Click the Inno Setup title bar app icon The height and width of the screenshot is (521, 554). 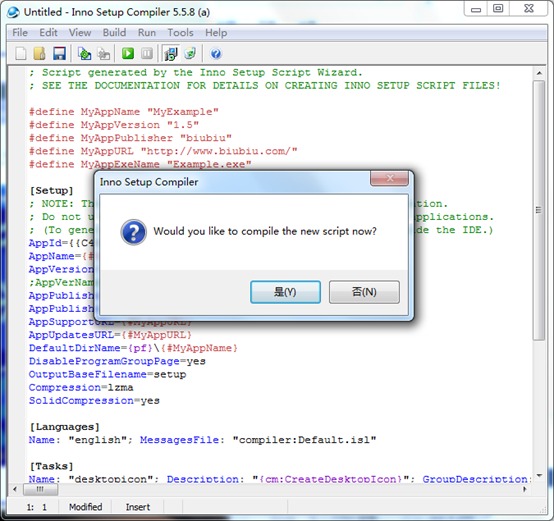tap(13, 12)
